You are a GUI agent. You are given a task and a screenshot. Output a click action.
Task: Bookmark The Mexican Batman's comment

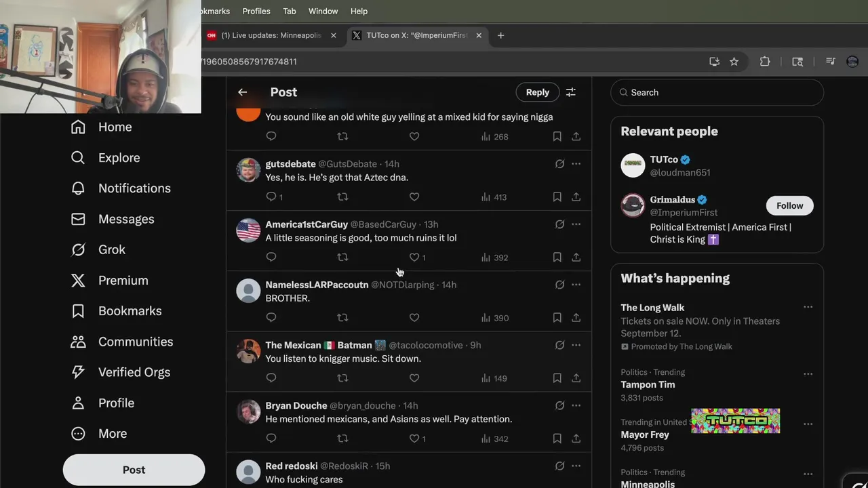click(557, 378)
